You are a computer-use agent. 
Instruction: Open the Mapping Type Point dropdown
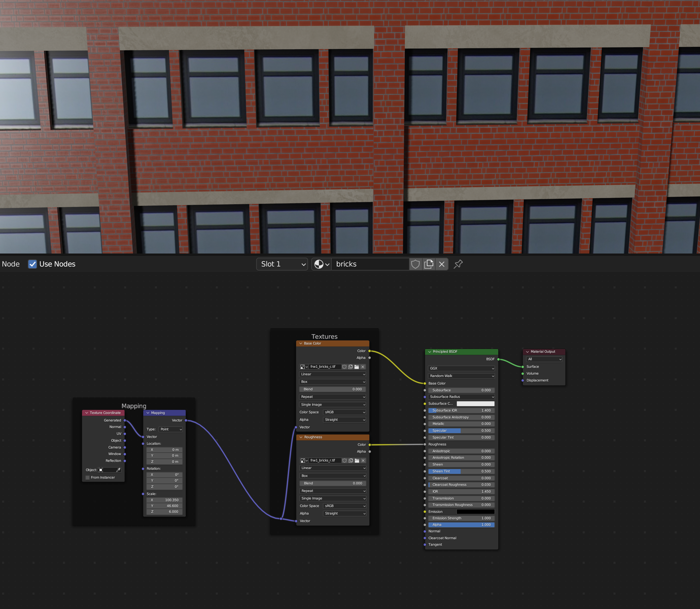(171, 429)
